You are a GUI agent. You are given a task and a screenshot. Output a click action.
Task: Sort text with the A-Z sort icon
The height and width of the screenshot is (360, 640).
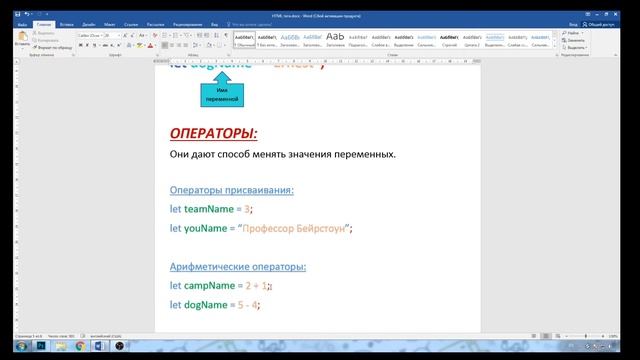point(216,36)
